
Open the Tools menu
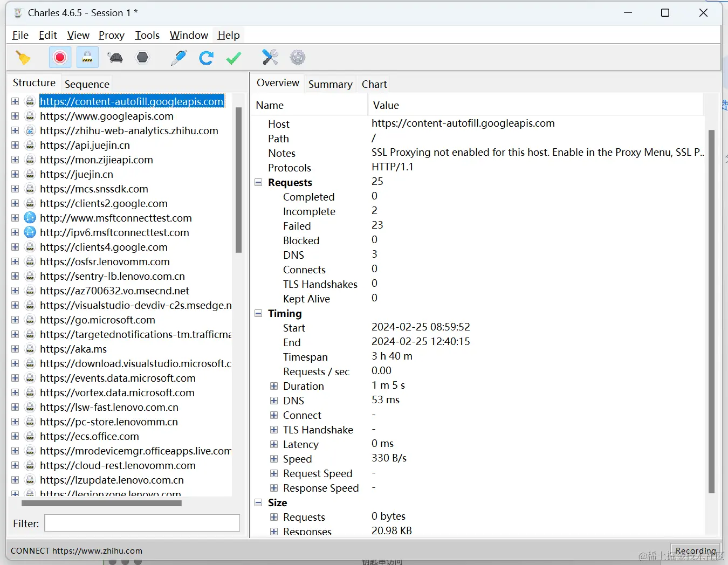147,35
